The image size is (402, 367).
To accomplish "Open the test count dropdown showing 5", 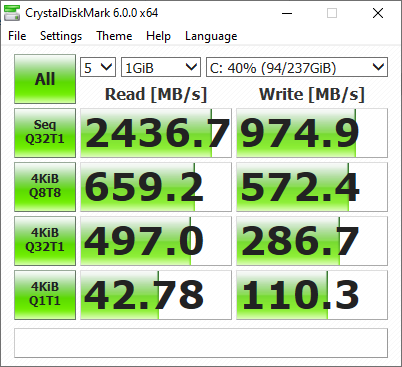I will (x=98, y=67).
